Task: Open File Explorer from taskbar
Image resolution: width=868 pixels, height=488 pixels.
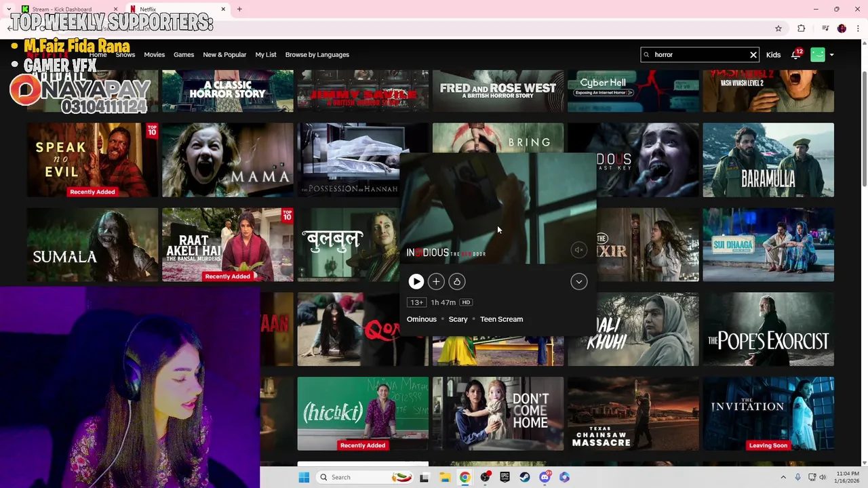Action: (445, 477)
